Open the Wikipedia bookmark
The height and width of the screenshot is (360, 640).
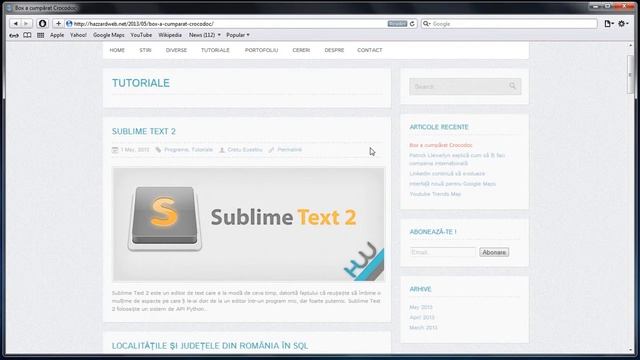(170, 35)
